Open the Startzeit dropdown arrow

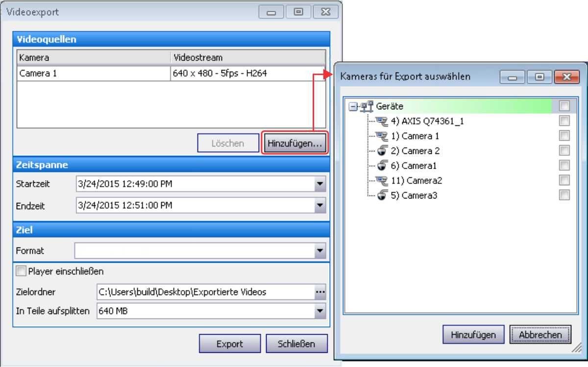tap(320, 184)
